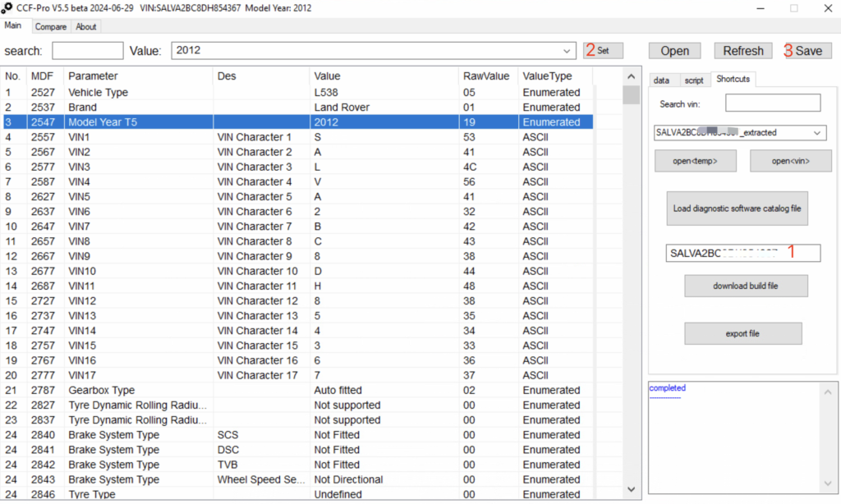
Task: Click the Set button beside the Value box
Action: (603, 51)
